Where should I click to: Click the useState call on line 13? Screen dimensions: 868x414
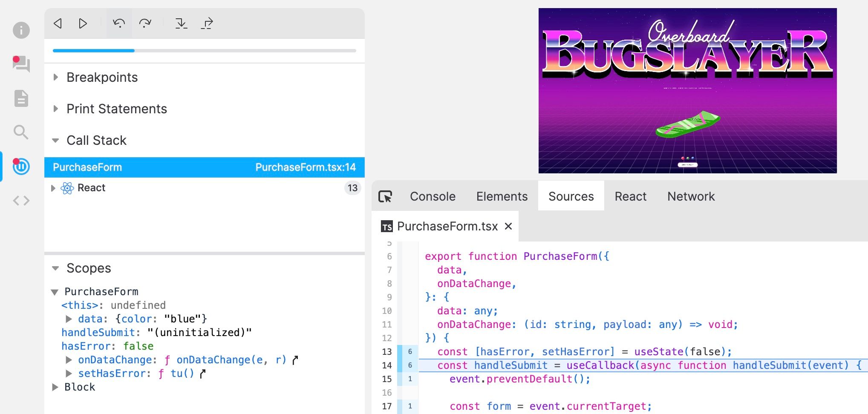[683, 352]
